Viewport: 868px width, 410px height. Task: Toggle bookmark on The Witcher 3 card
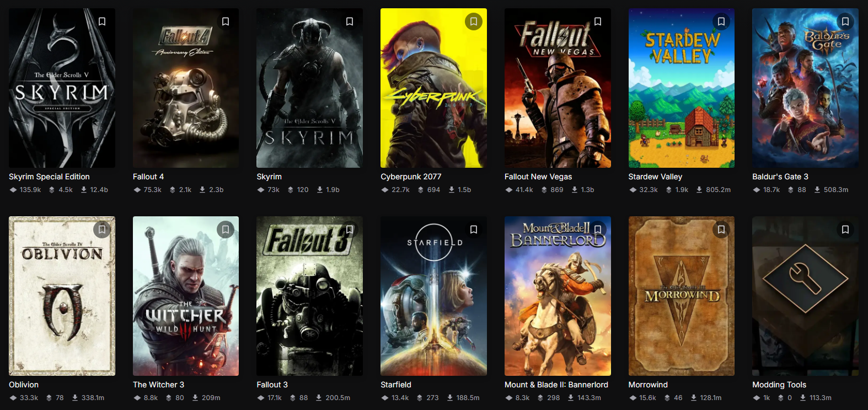226,230
